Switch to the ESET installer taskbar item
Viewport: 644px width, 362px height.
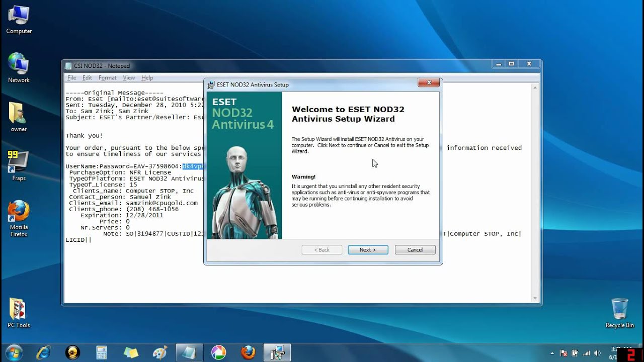tap(277, 353)
